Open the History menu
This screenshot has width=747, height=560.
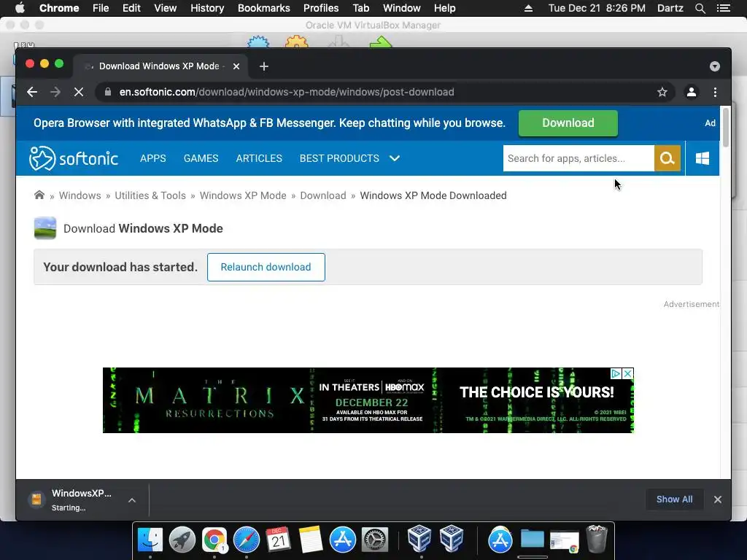click(207, 8)
